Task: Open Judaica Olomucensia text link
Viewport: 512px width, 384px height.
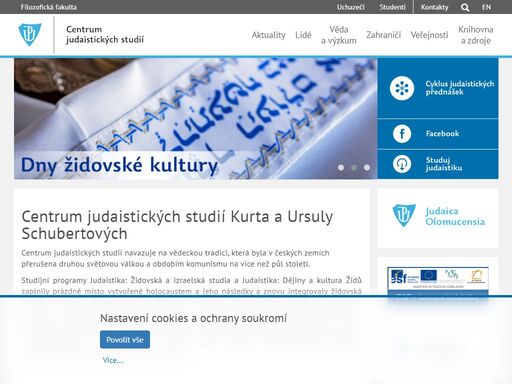Action: point(455,216)
